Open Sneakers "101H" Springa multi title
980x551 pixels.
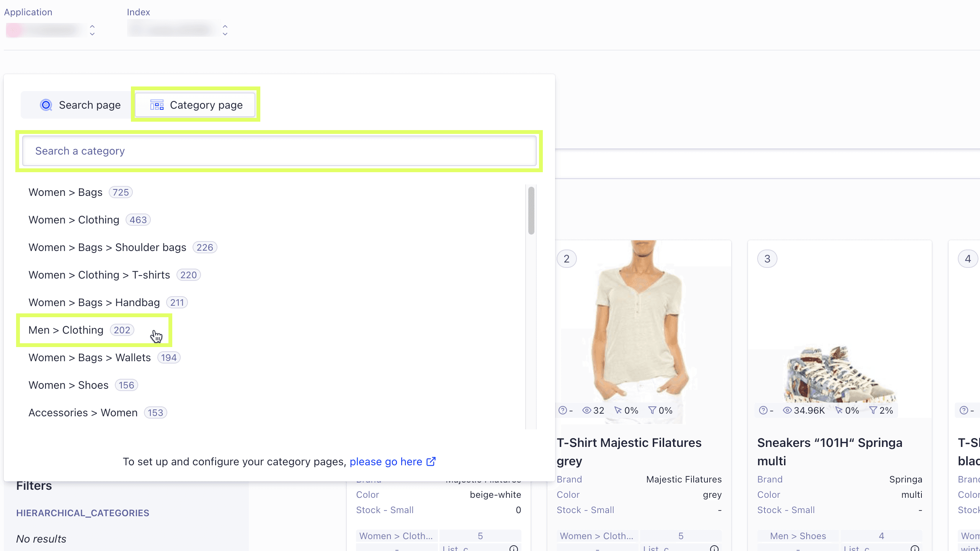(830, 452)
